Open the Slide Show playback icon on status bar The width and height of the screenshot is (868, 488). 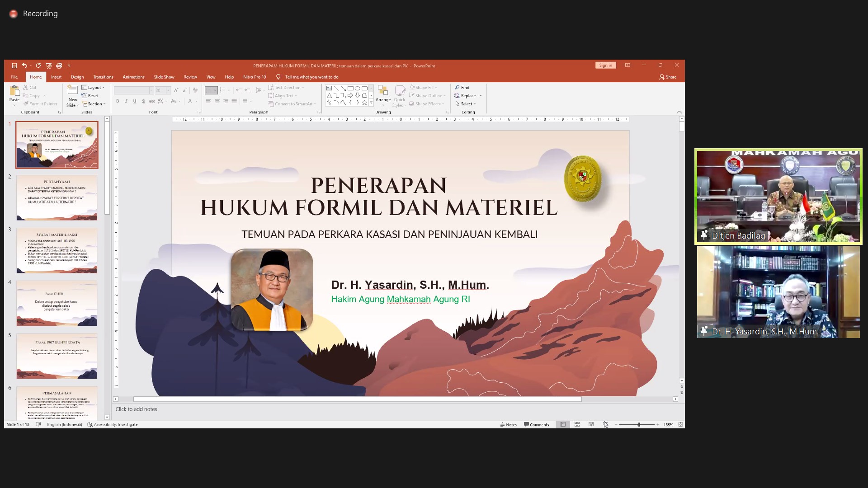605,424
